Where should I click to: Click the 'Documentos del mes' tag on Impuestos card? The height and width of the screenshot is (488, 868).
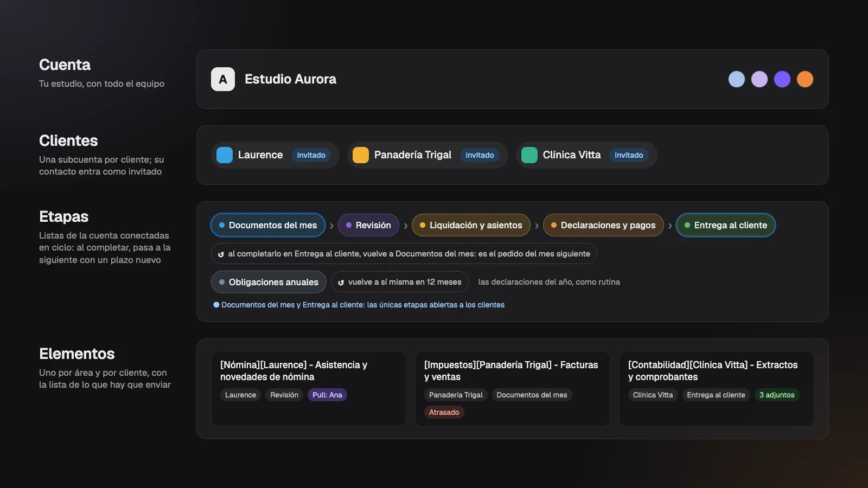532,395
